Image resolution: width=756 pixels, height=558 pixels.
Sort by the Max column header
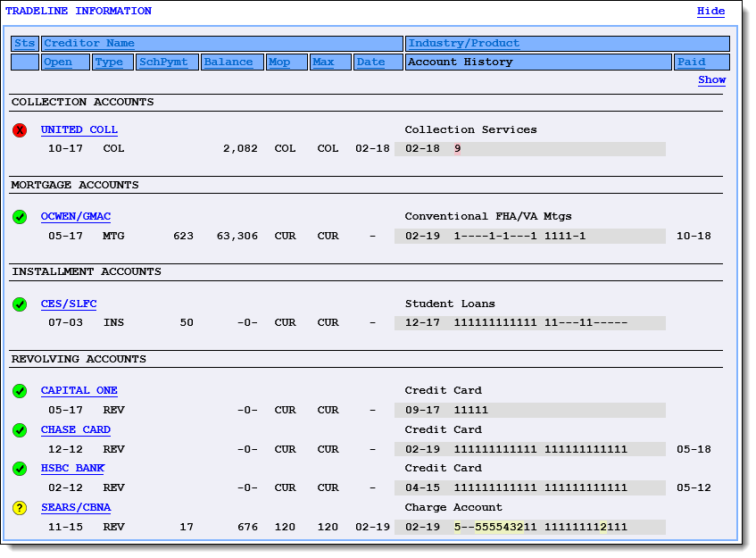(323, 62)
